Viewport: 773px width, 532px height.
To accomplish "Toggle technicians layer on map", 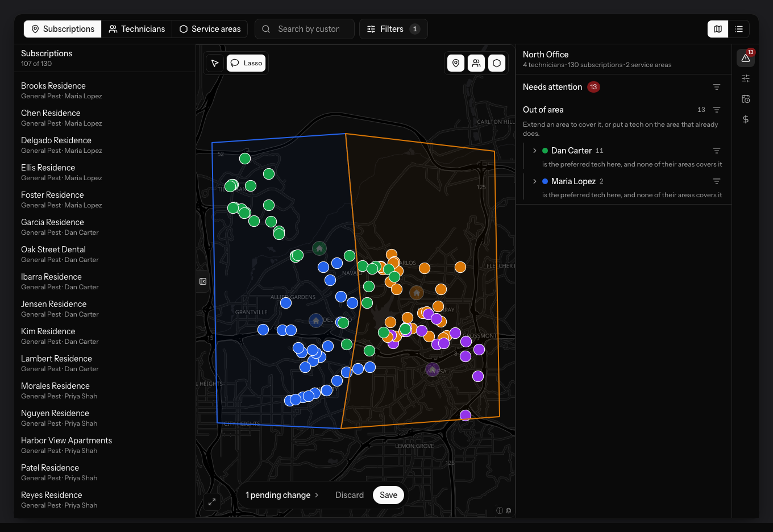I will tap(476, 63).
